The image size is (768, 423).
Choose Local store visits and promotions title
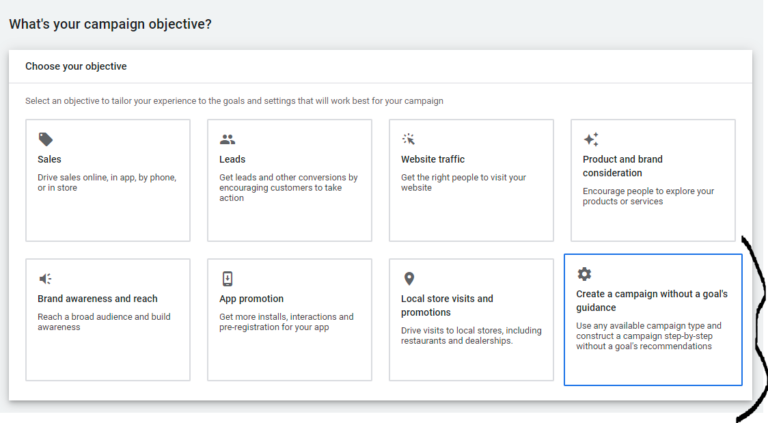click(447, 306)
